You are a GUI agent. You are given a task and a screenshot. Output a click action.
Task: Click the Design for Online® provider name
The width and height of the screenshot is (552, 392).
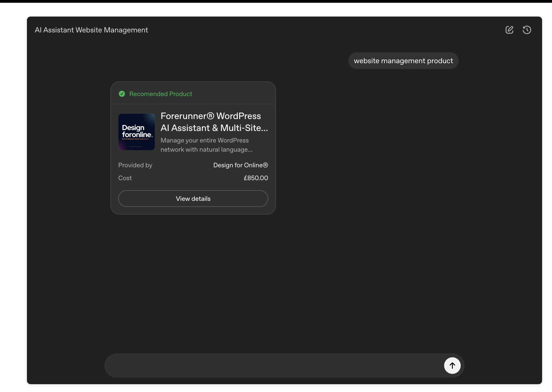[240, 165]
